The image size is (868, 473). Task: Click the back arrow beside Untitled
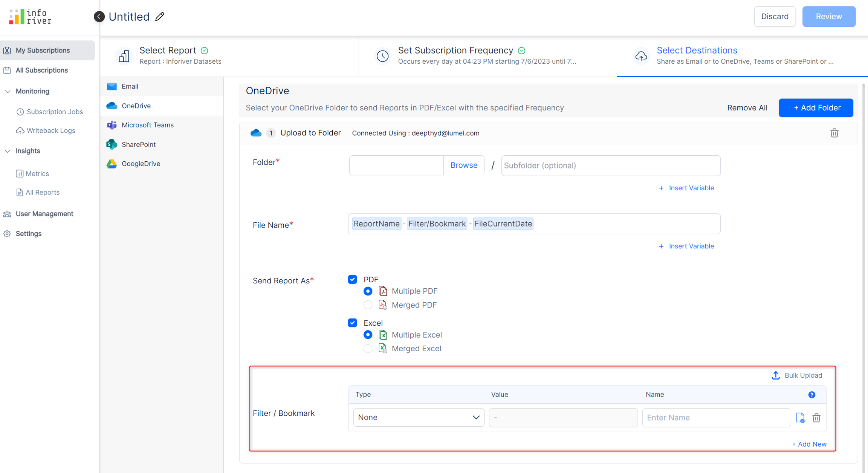[99, 17]
